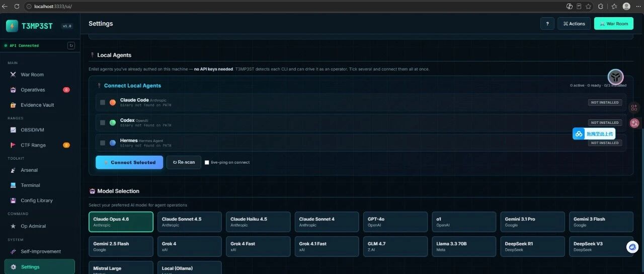Select the Local (Ollama) model card
The width and height of the screenshot is (644, 274).
pyautogui.click(x=190, y=267)
